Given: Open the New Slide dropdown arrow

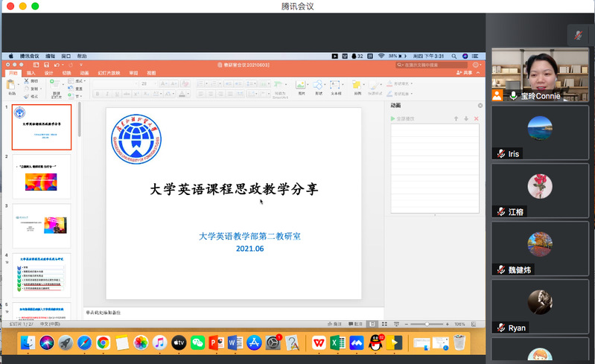Looking at the screenshot, I should point(63,84).
